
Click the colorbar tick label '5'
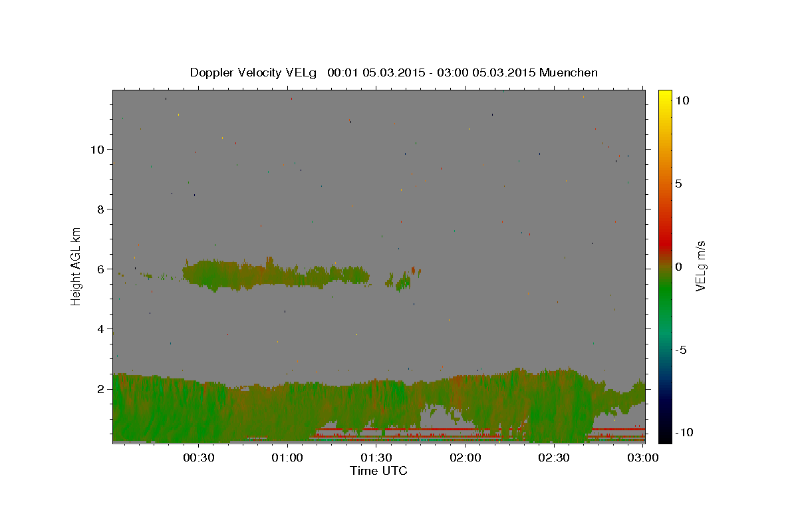[x=678, y=184]
